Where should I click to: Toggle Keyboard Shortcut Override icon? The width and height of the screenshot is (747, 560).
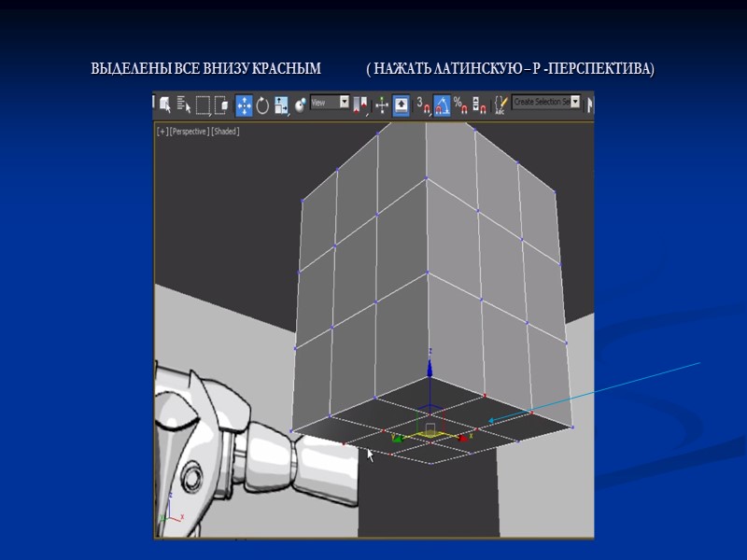401,105
